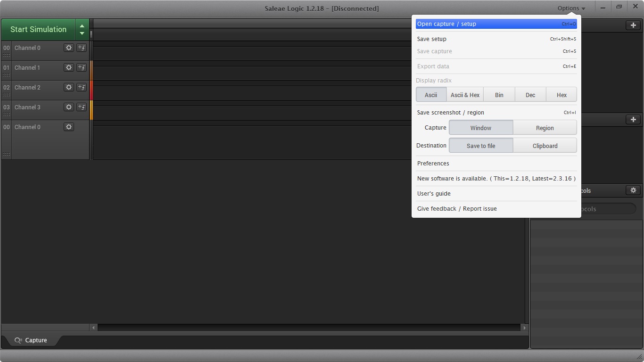Click the plus button of the Analyzers panel
The image size is (644, 362).
[x=633, y=119]
